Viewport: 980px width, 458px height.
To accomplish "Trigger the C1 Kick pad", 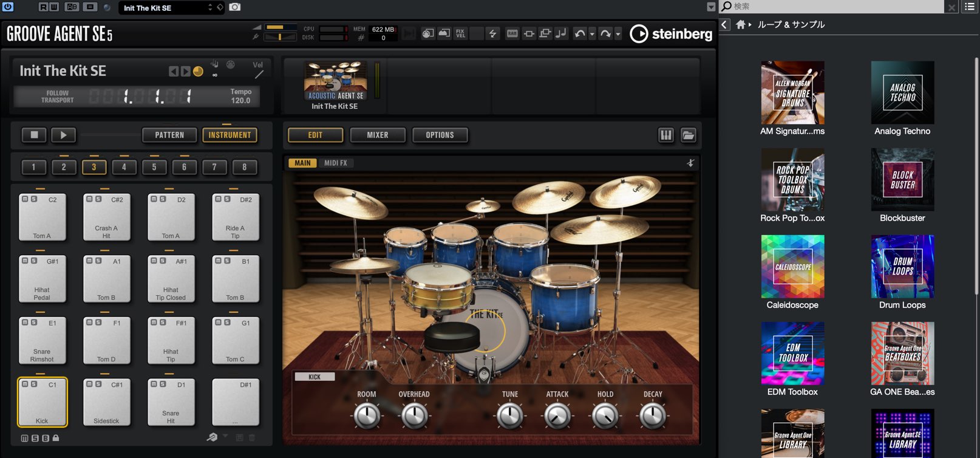I will click(x=42, y=402).
